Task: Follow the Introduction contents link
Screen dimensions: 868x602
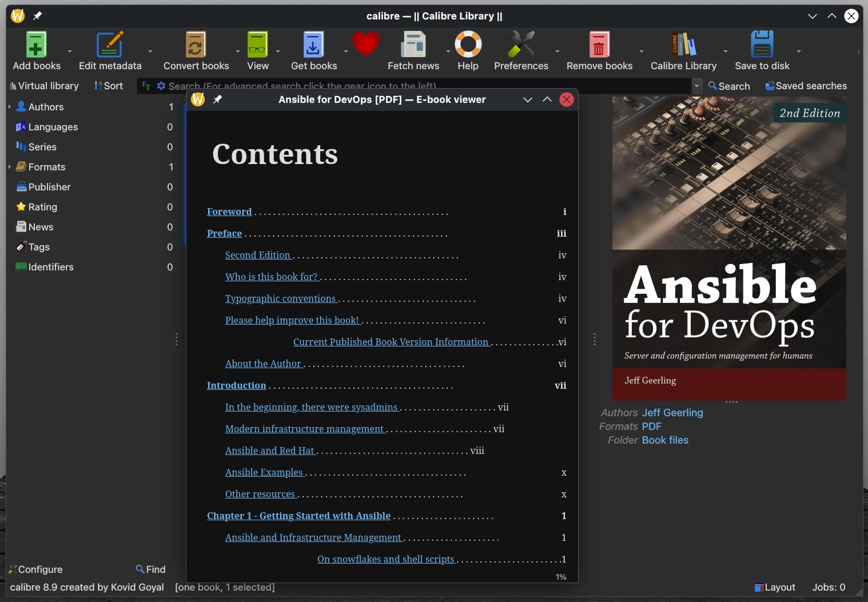Action: tap(236, 385)
